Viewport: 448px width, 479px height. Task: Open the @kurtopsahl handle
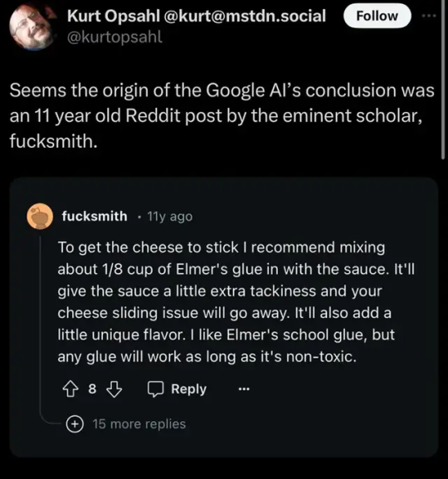point(114,37)
